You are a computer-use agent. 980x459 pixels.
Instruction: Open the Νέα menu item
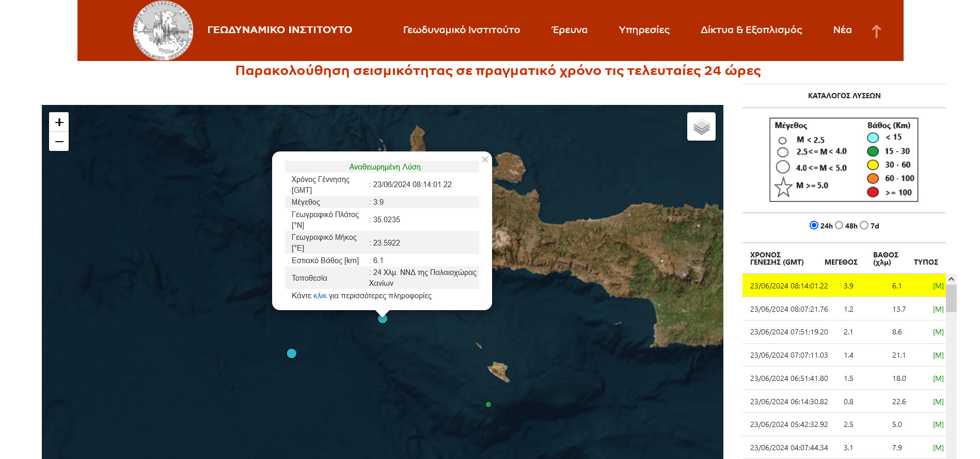point(842,30)
